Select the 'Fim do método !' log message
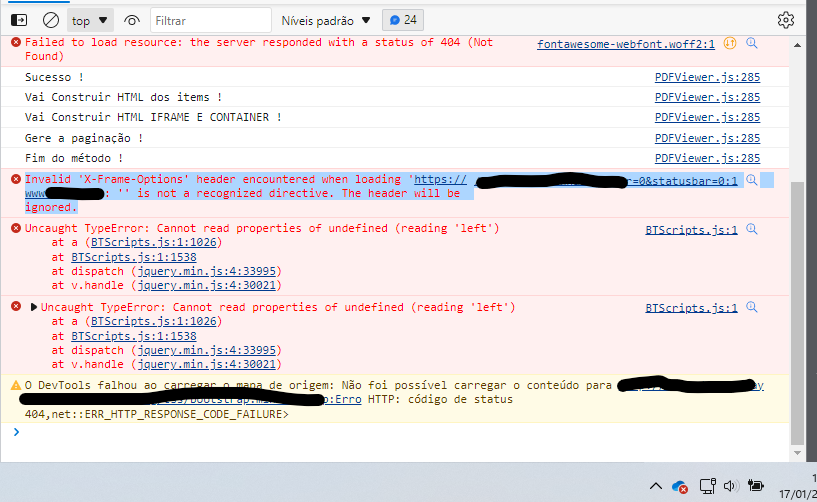817x502 pixels. (x=74, y=158)
